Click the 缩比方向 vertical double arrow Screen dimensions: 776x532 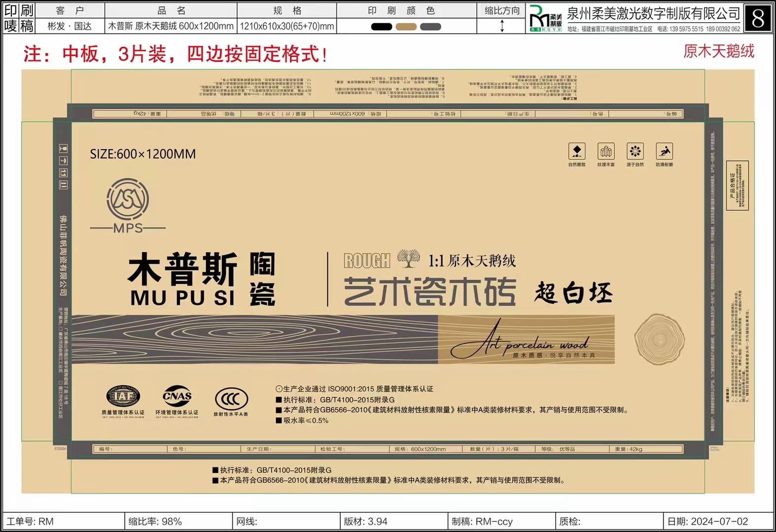point(502,26)
